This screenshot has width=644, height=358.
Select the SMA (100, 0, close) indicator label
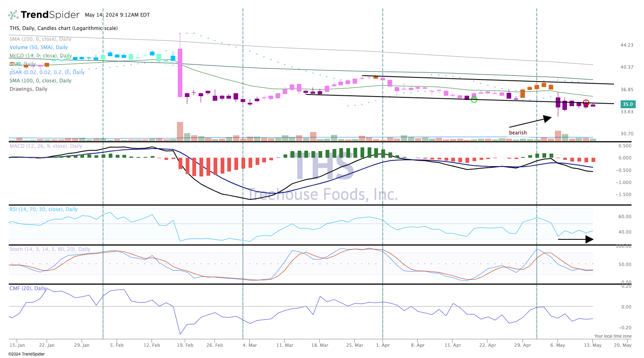tap(40, 81)
